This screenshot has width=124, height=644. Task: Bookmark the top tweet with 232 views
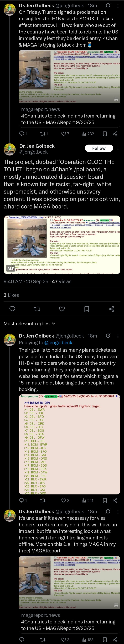[x=105, y=134]
